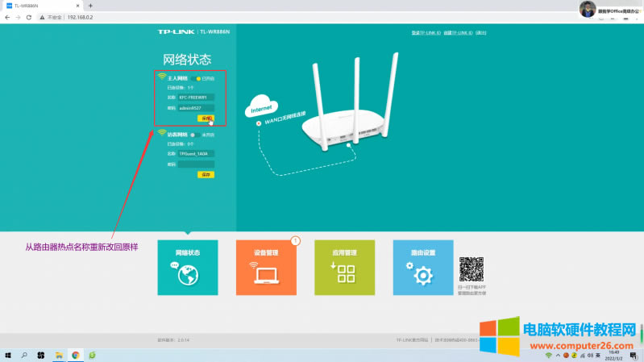
Task: Click the 主人网络 name field KFC-FREEWIFI
Action: click(196, 98)
